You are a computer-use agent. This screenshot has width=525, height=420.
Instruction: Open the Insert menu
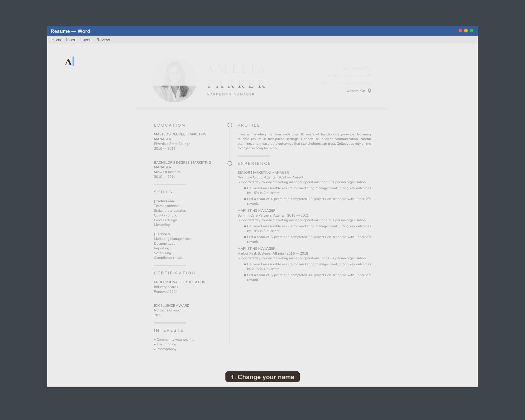71,40
